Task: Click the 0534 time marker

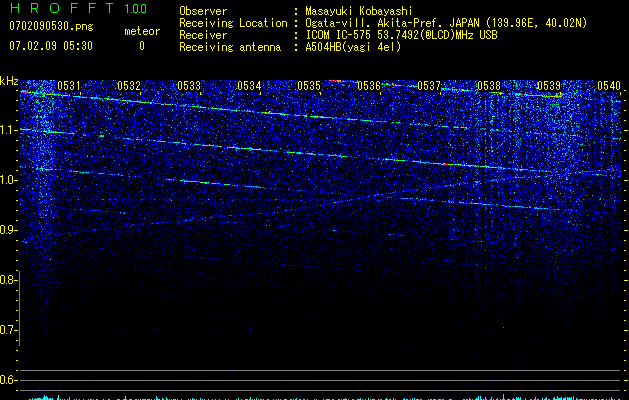Action: [x=249, y=85]
